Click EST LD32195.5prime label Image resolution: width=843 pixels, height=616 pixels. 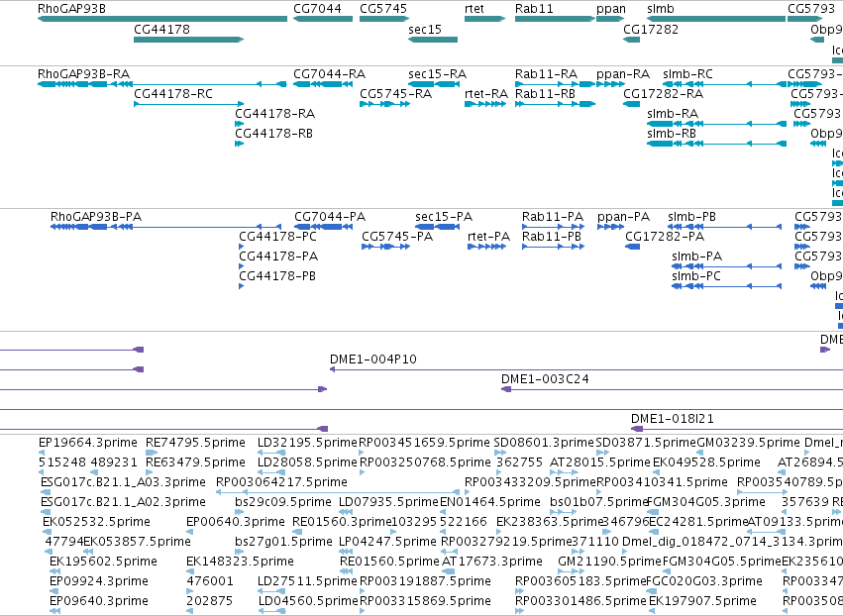click(307, 443)
